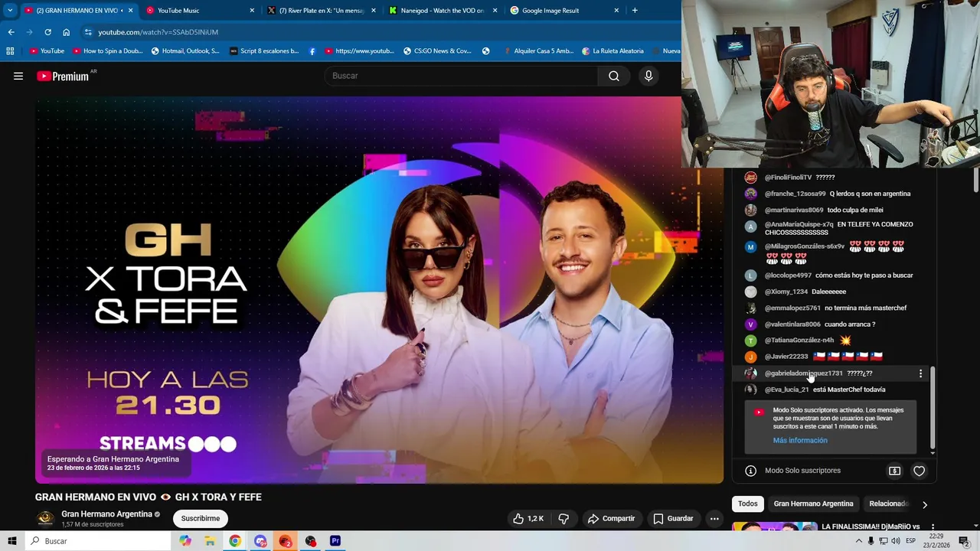Image resolution: width=980 pixels, height=551 pixels.
Task: Open more actions beside Guardar
Action: click(x=714, y=519)
